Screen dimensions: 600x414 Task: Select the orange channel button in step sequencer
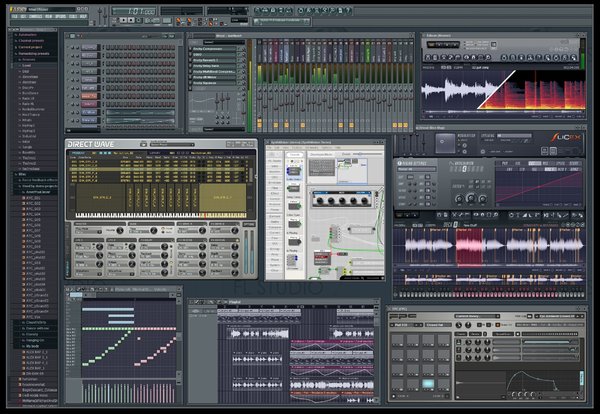pyautogui.click(x=89, y=96)
